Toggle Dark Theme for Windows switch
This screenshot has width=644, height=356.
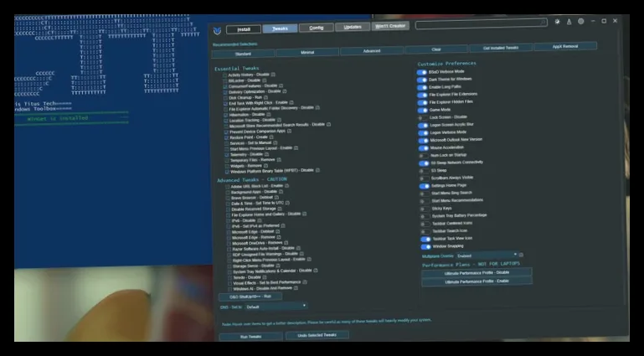422,80
